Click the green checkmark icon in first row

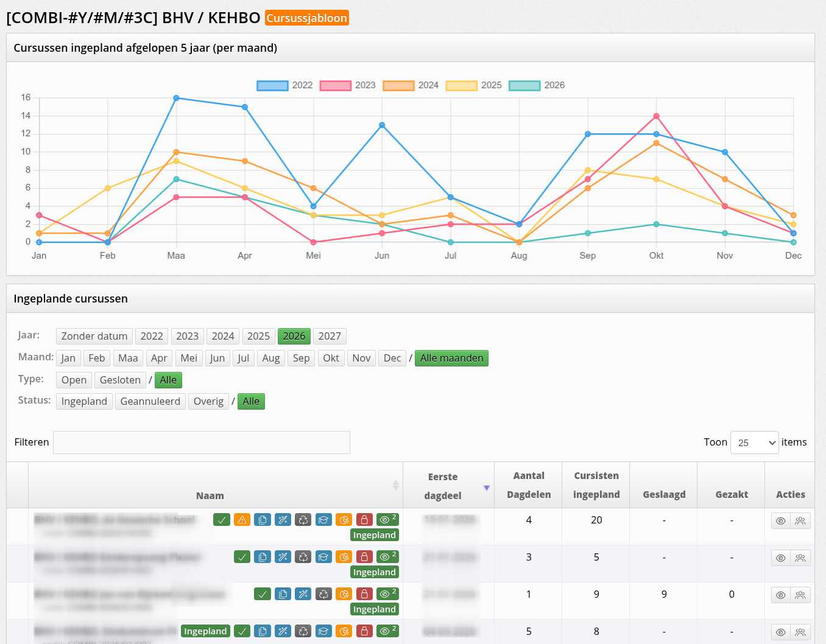click(x=222, y=520)
